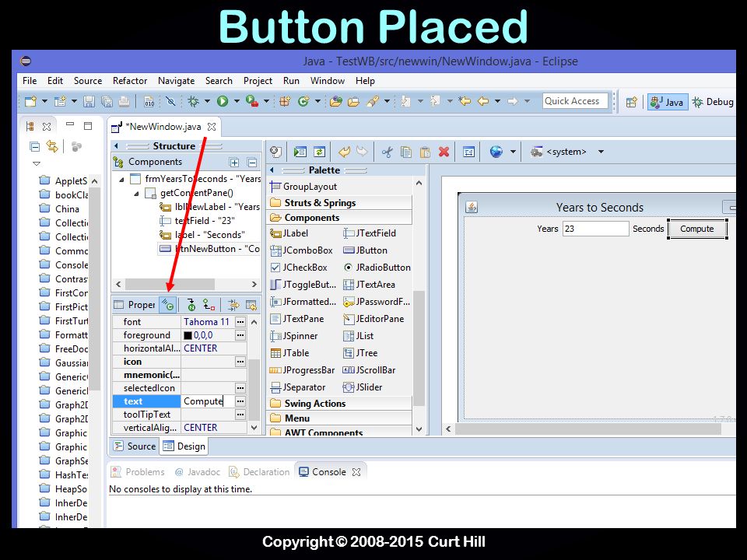
Task: Select JTree in the palette
Action: [x=360, y=353]
